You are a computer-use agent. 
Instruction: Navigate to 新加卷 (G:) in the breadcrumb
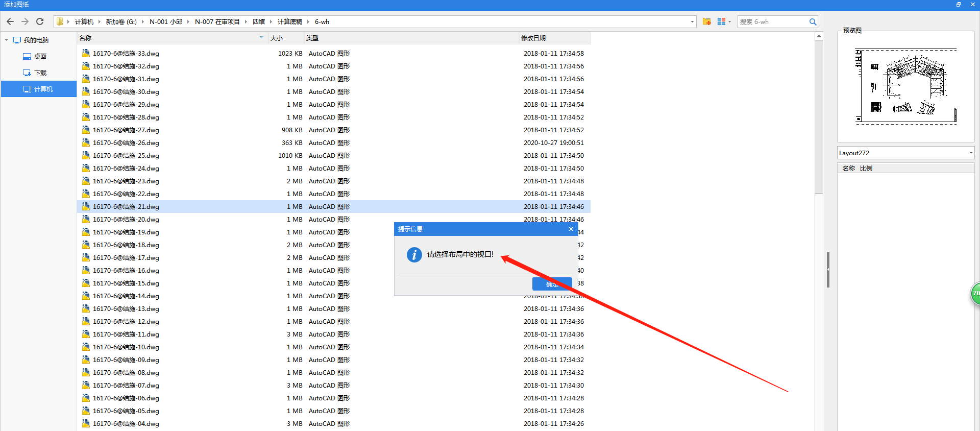pos(121,21)
